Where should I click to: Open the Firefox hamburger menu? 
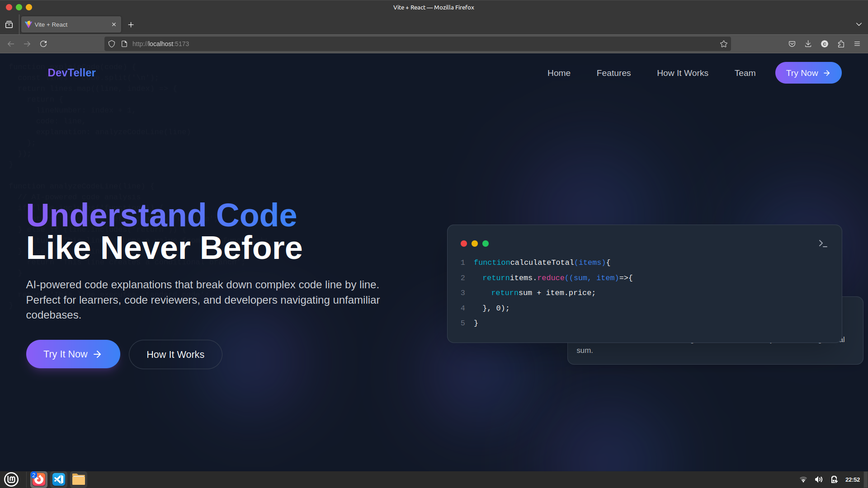857,44
